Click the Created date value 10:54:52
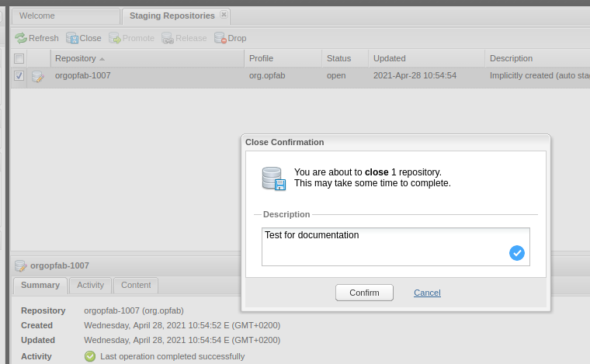 pos(182,325)
